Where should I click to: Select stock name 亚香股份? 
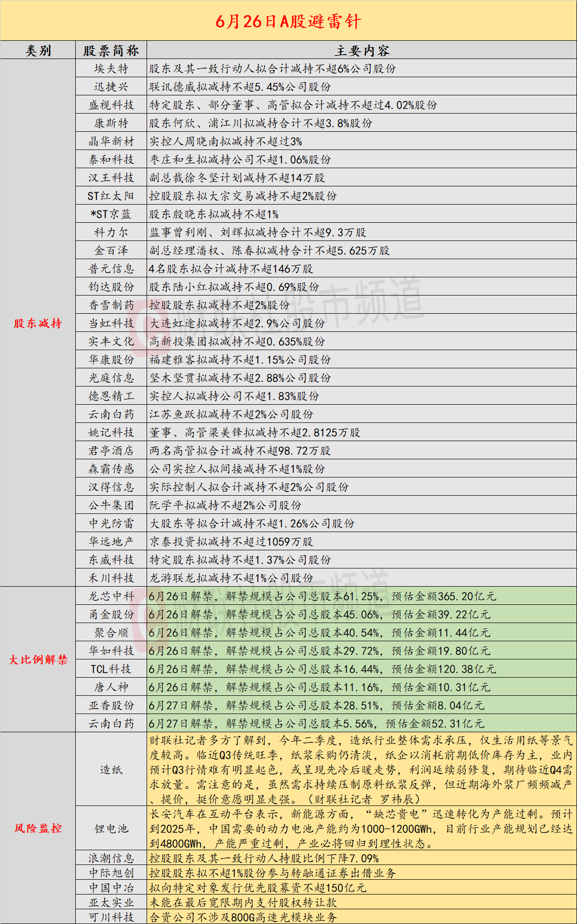(111, 705)
